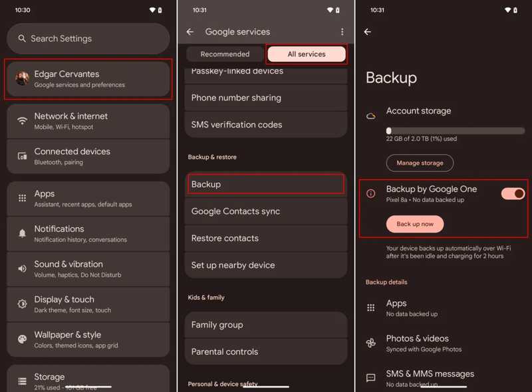The image size is (532, 392).
Task: Tap the Account storage usage bar
Action: (x=456, y=131)
